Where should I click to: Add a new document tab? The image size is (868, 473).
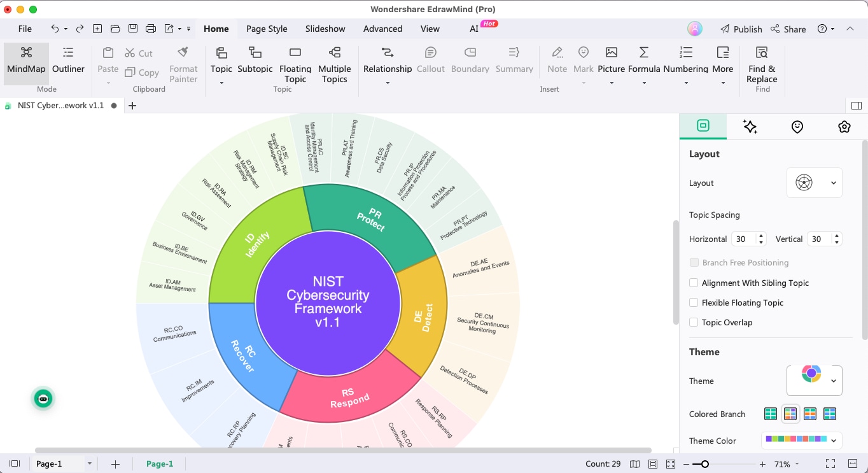coord(132,106)
